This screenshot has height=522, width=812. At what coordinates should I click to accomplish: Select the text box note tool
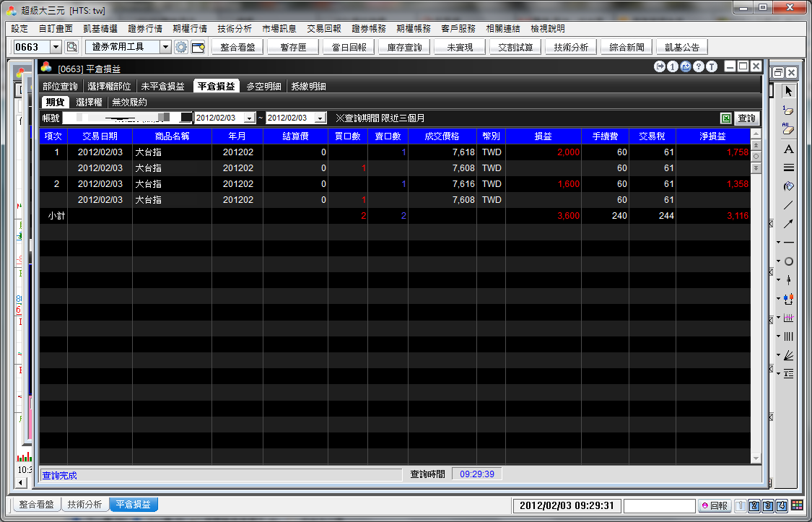pos(789,373)
